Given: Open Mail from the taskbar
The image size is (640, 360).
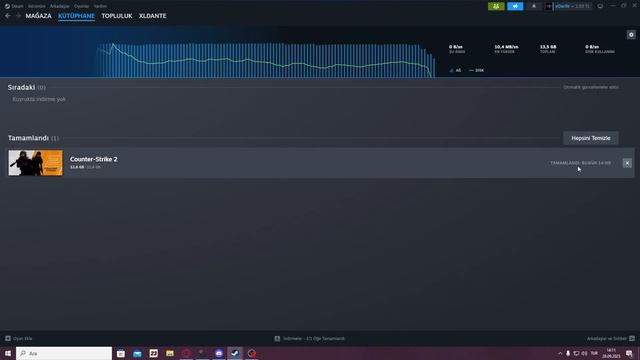Looking at the screenshot, I should (x=137, y=353).
